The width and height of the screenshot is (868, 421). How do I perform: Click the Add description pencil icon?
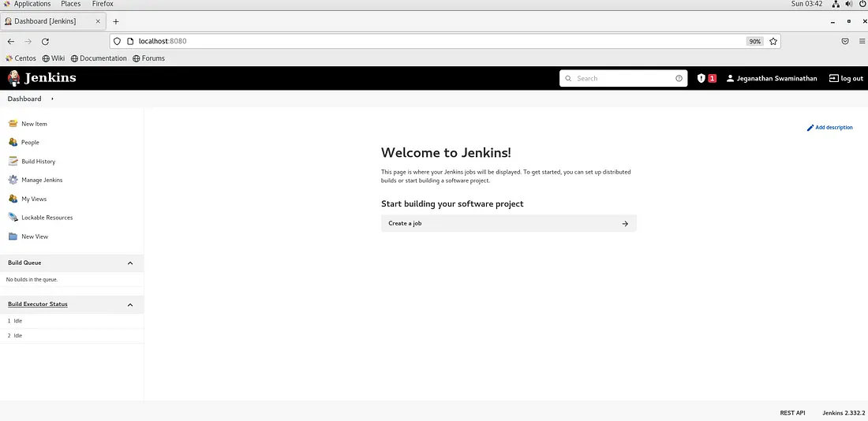[810, 127]
